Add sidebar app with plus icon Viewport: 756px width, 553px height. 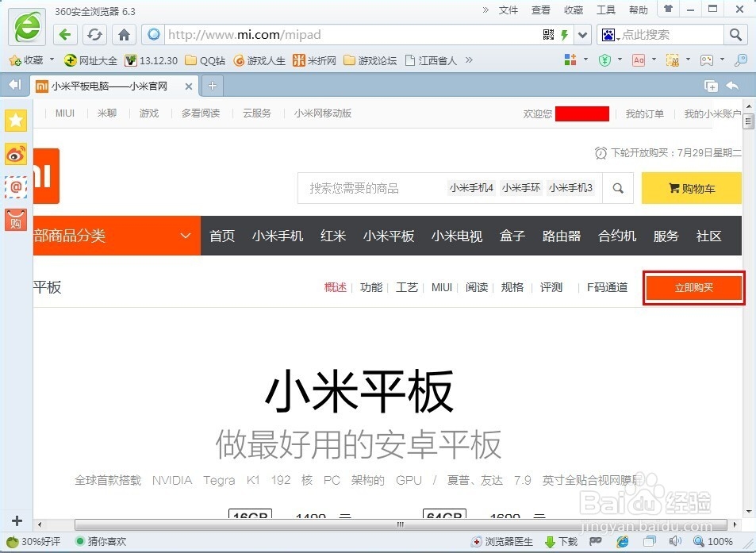17,520
